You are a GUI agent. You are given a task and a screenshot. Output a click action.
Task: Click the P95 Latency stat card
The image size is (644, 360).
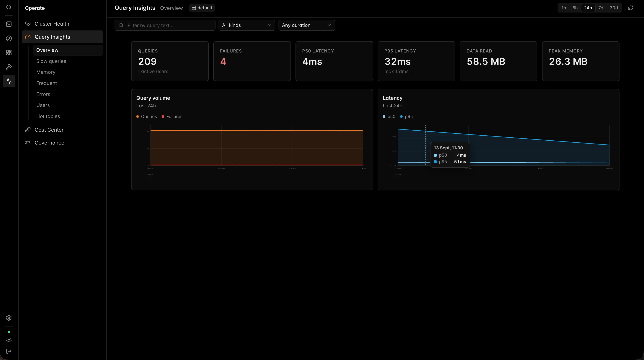click(x=416, y=61)
